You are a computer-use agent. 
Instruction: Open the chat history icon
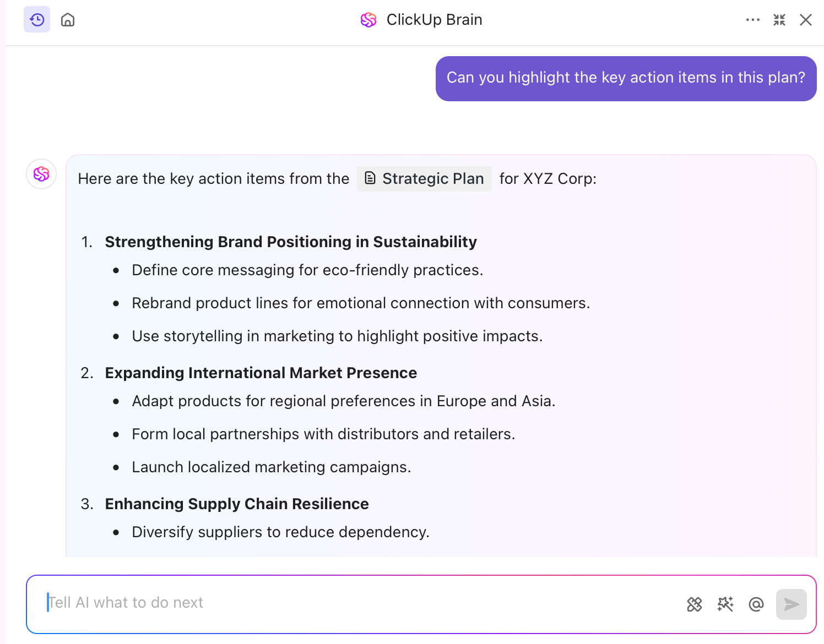coord(37,20)
